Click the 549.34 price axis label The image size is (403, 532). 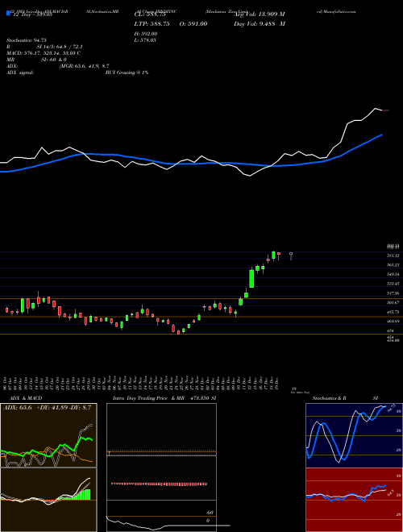point(394,274)
